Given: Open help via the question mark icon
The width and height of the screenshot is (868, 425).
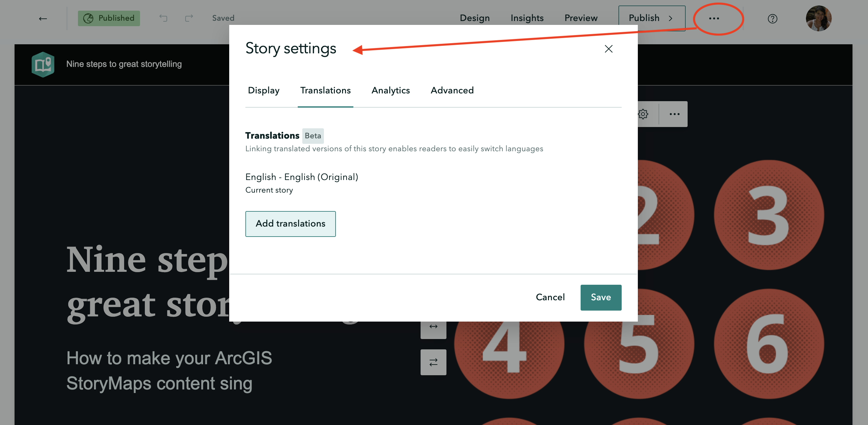Looking at the screenshot, I should click(x=772, y=18).
